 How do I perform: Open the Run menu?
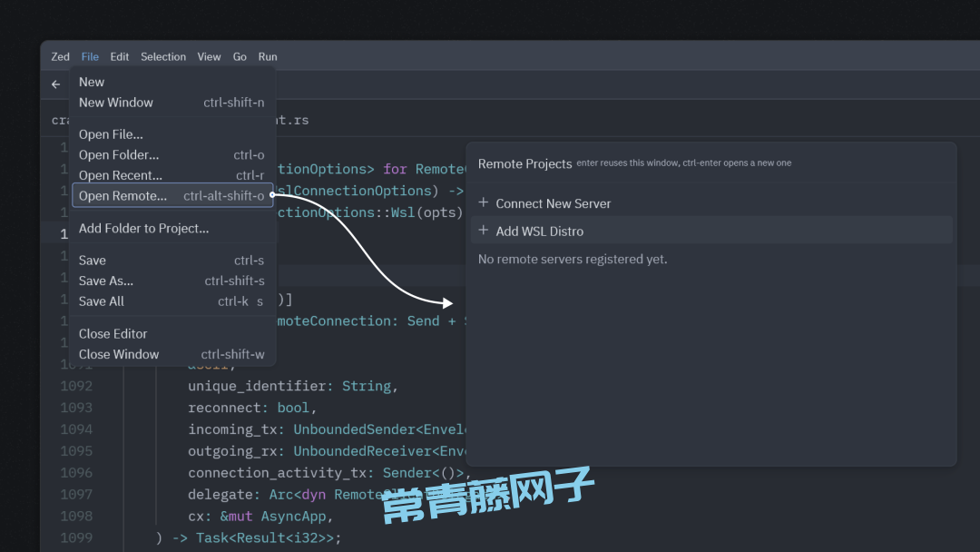tap(268, 56)
